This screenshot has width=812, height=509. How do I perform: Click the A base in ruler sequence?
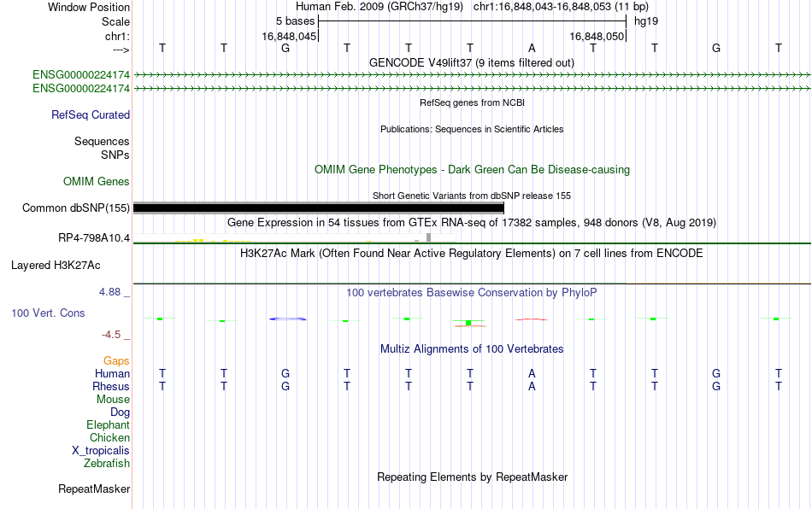click(532, 48)
